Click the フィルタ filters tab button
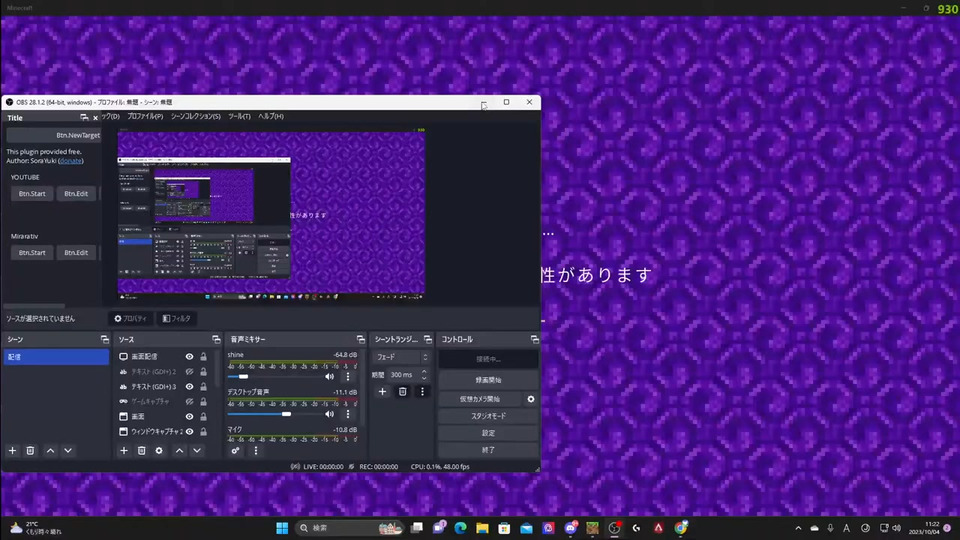The height and width of the screenshot is (540, 960). [176, 318]
